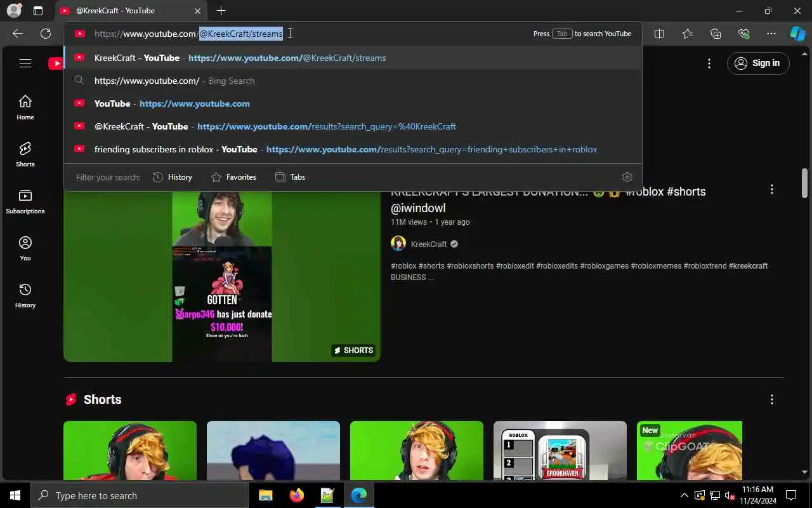Image resolution: width=812 pixels, height=508 pixels.
Task: Open the tab actions menu icon
Action: click(x=38, y=11)
